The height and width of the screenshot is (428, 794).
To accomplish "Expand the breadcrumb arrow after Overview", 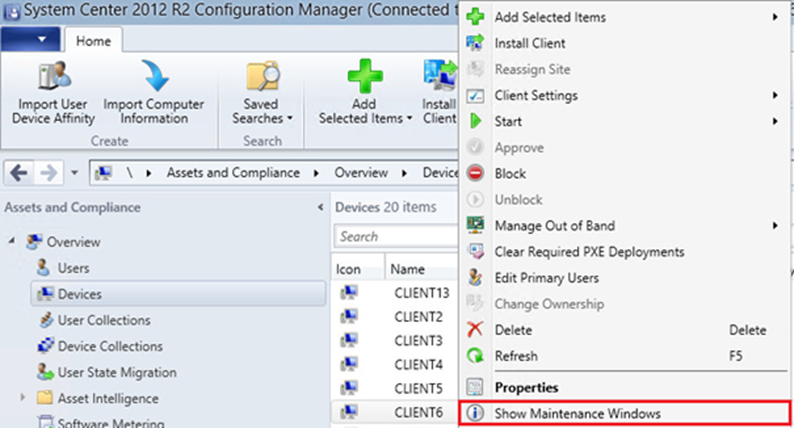I will 404,173.
